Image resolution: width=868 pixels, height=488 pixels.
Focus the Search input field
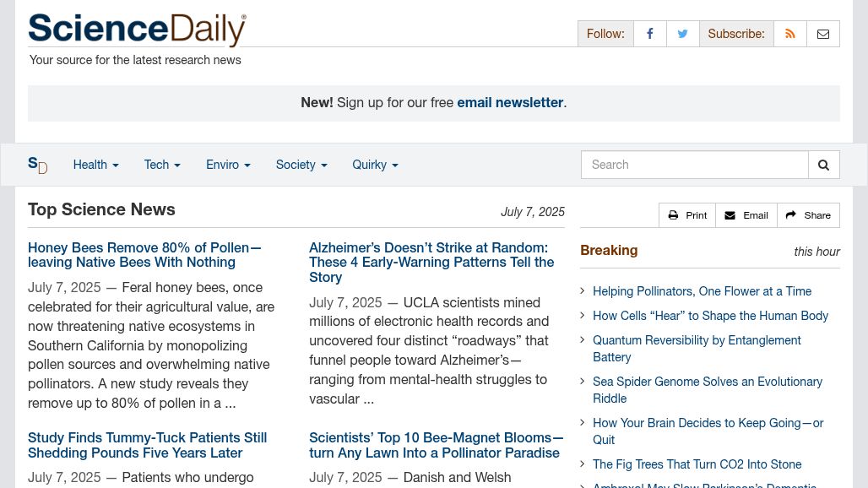(x=694, y=165)
